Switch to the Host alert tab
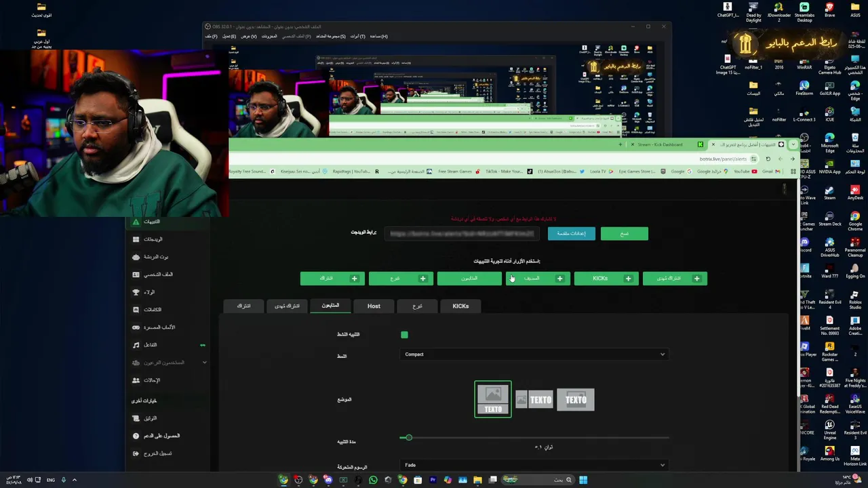This screenshot has height=488, width=868. coord(374,306)
